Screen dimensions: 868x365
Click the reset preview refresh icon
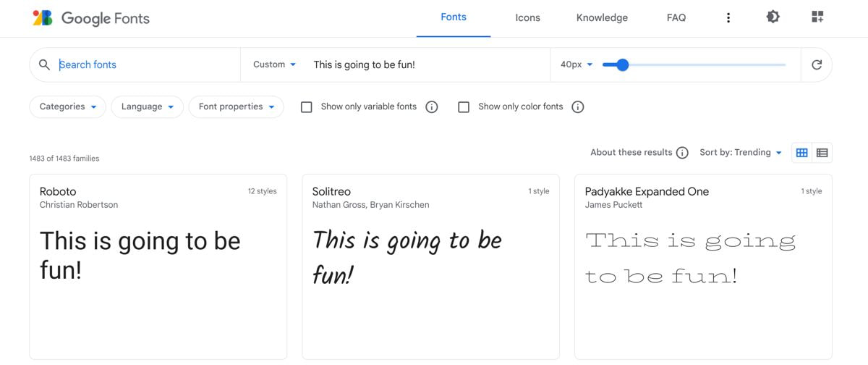pos(817,64)
